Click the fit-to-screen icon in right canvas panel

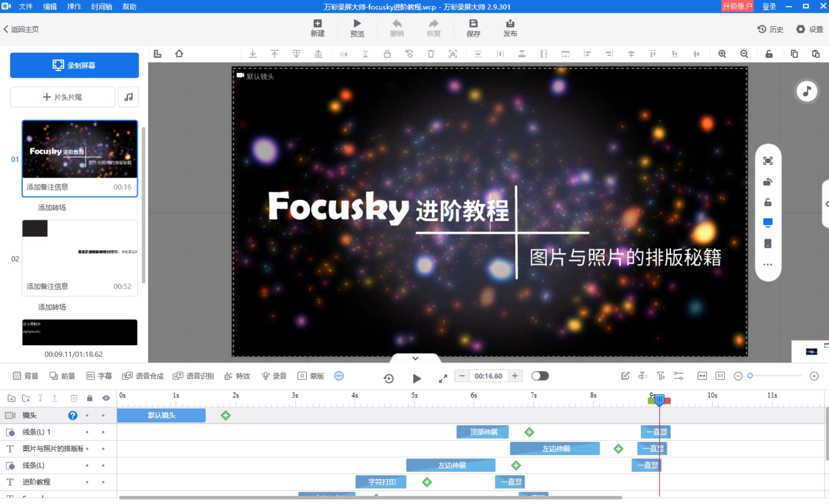(768, 160)
